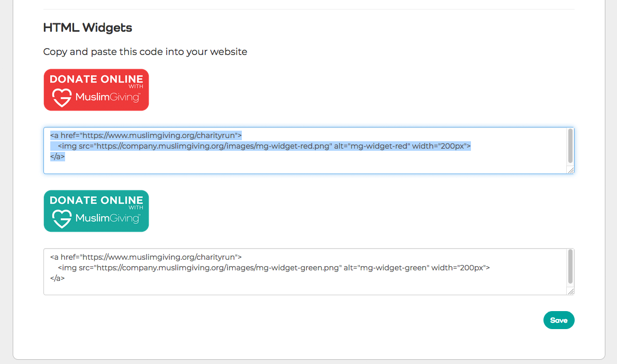Screen dimensions: 617x364
Task: Click inside the green widget code textarea
Action: click(309, 271)
